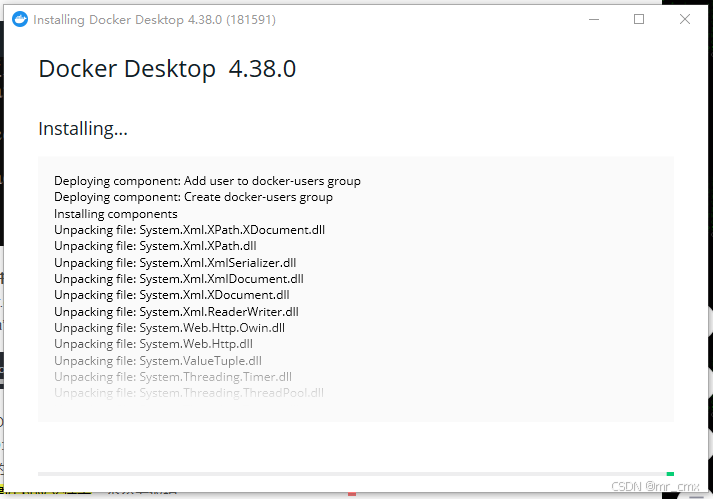Select the System.Web.Http.Owin.dll log line
Viewport: 713px width, 499px height.
click(170, 328)
